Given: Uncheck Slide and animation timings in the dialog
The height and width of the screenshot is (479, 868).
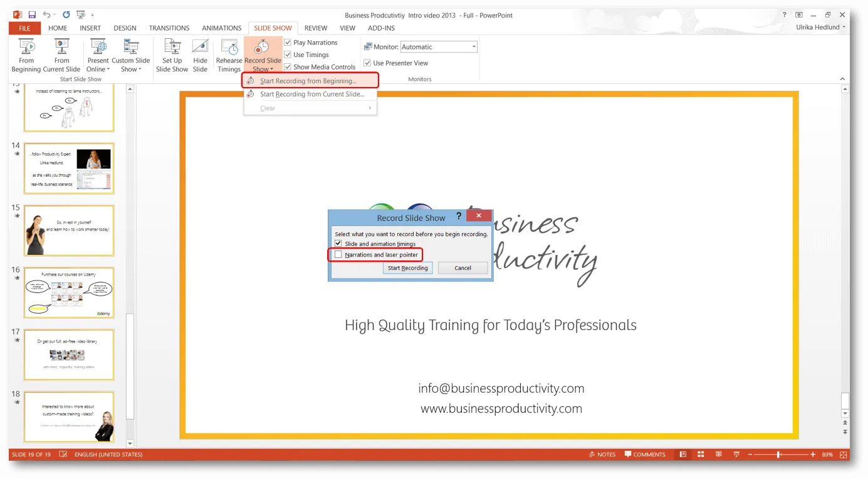Looking at the screenshot, I should (x=338, y=244).
